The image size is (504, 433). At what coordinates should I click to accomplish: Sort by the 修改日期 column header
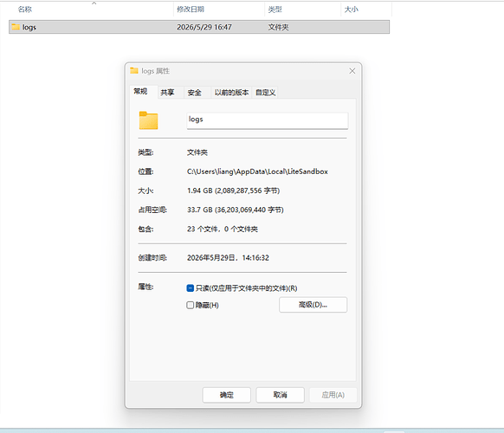(191, 10)
